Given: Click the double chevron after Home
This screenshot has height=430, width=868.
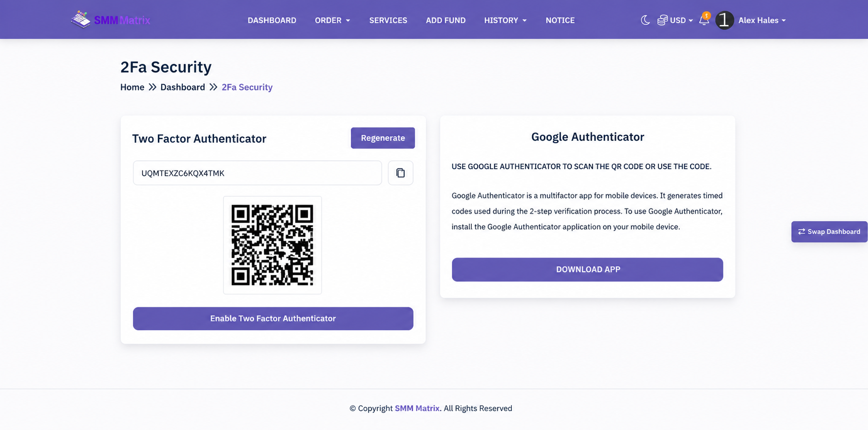Looking at the screenshot, I should (x=153, y=87).
